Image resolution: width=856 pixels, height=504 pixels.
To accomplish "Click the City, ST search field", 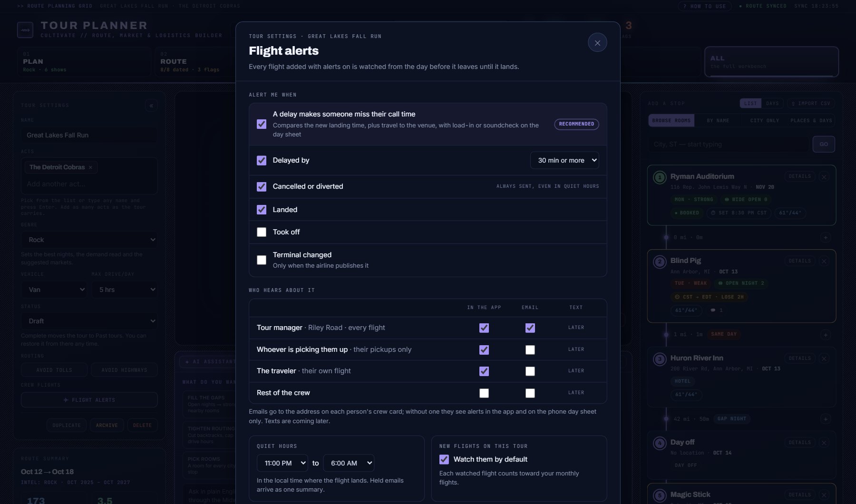I will pyautogui.click(x=729, y=144).
